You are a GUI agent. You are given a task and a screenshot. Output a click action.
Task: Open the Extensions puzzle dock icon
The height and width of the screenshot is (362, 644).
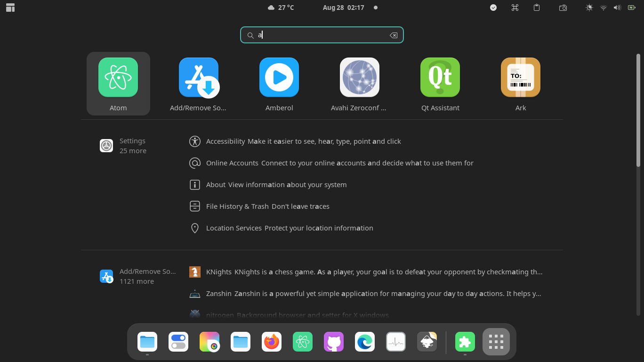pos(465,342)
